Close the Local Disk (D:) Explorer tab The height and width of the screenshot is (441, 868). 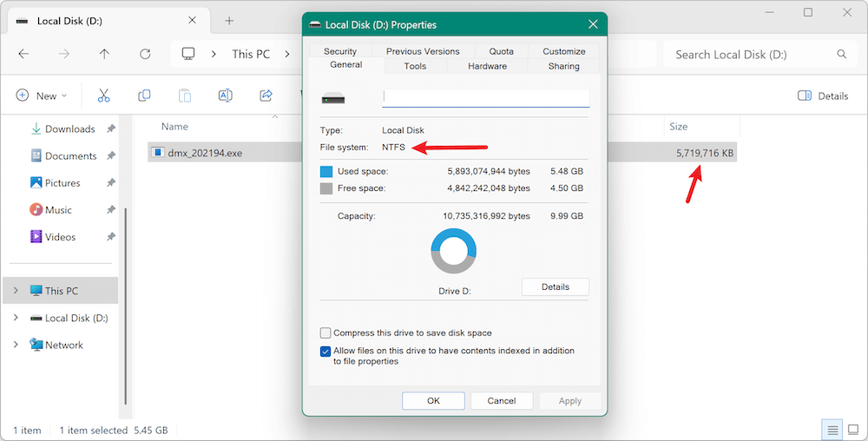pyautogui.click(x=192, y=21)
